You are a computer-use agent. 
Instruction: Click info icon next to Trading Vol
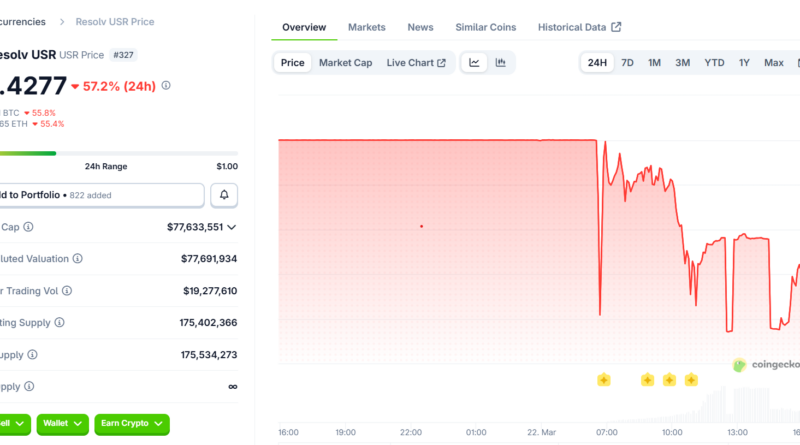pyautogui.click(x=74, y=291)
